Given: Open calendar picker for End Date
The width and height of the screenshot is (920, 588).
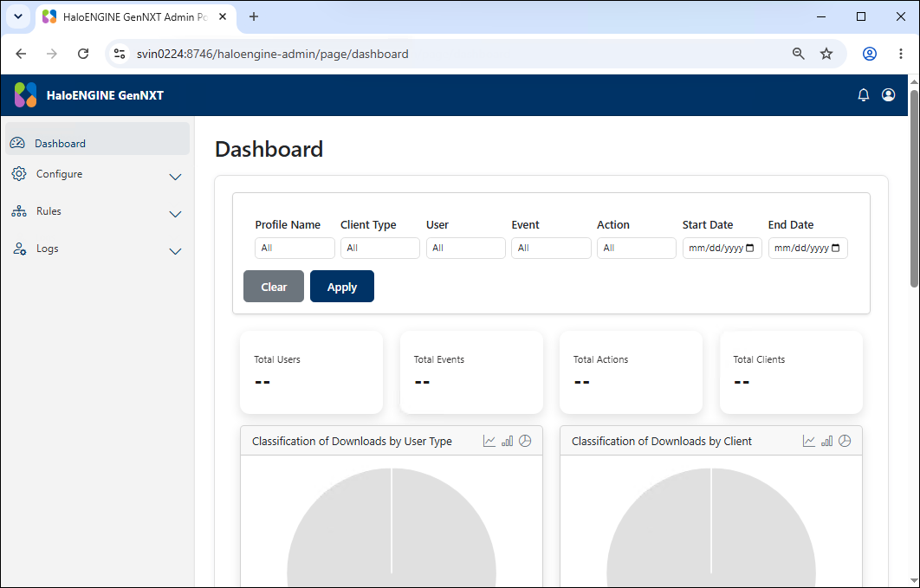Looking at the screenshot, I should pos(836,248).
